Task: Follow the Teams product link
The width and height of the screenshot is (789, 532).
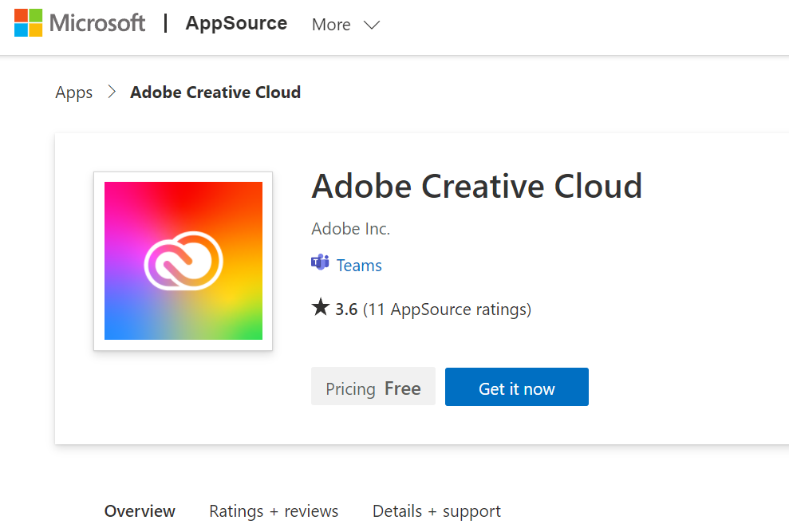Action: coord(359,266)
